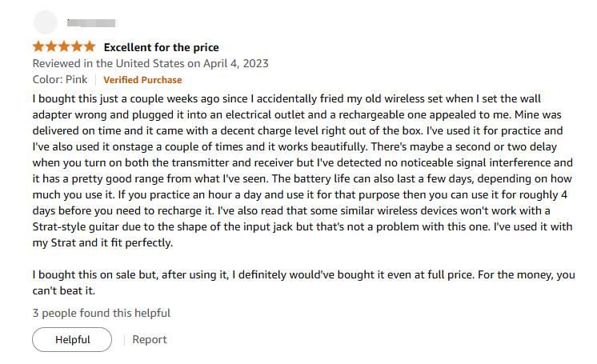Click the fourth star of the rating
The width and height of the screenshot is (597, 364).
[77, 46]
